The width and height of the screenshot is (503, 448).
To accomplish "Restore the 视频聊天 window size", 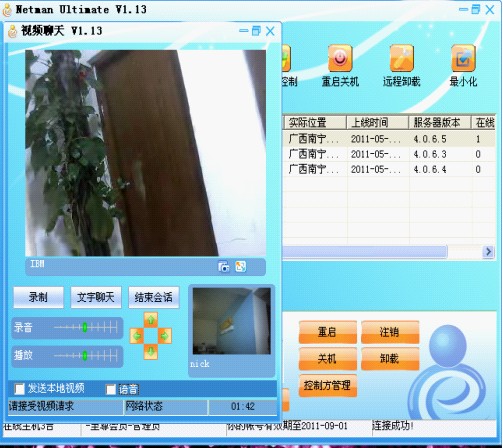I will point(256,31).
